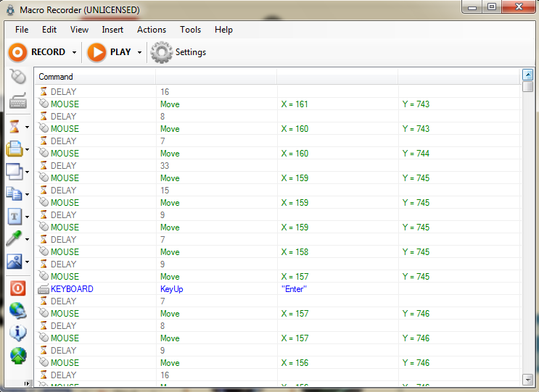539x392 pixels.
Task: Select the DELAY 15 row
Action: click(x=278, y=191)
